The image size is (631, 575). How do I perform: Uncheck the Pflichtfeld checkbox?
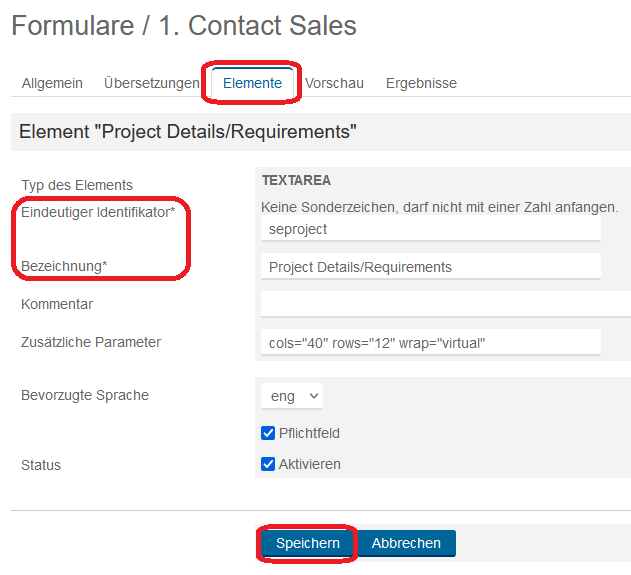(268, 433)
